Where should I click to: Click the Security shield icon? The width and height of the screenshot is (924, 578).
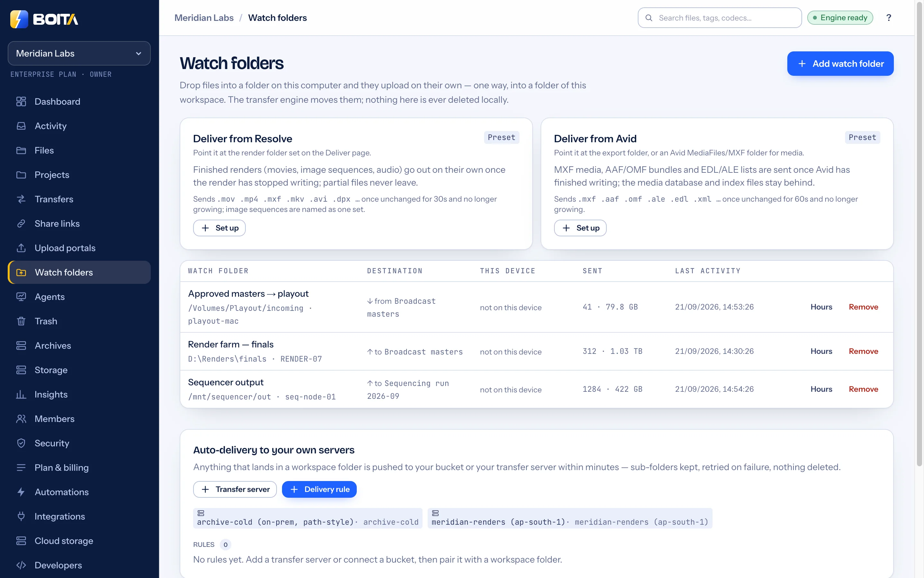pyautogui.click(x=21, y=443)
